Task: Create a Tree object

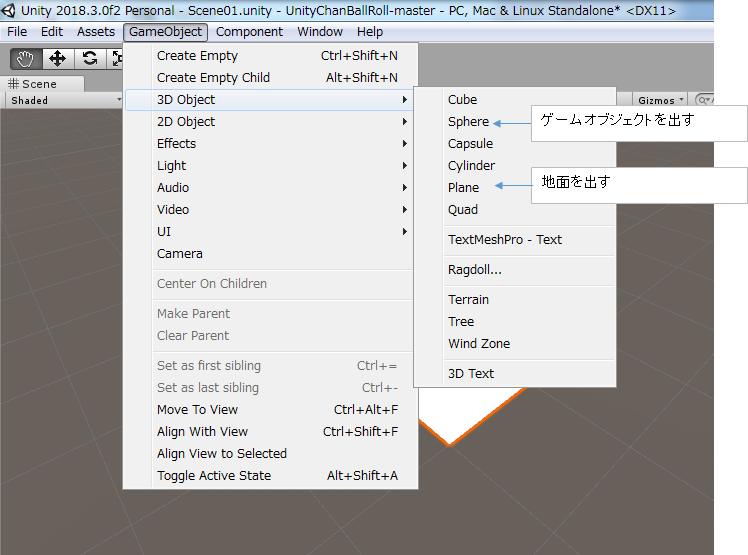Action: pos(515,322)
